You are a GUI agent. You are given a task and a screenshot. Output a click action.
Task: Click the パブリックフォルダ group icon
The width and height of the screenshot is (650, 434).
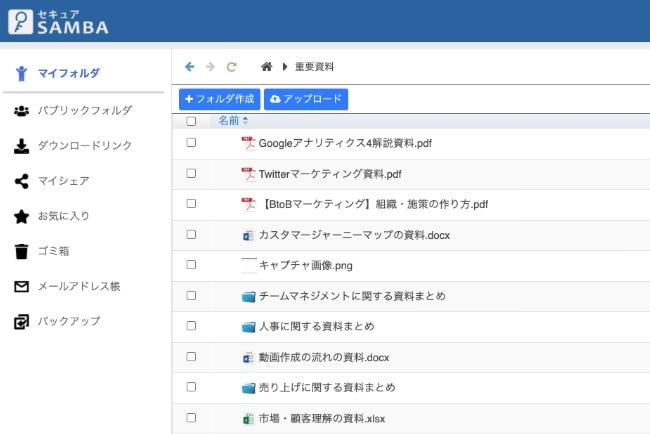point(22,111)
